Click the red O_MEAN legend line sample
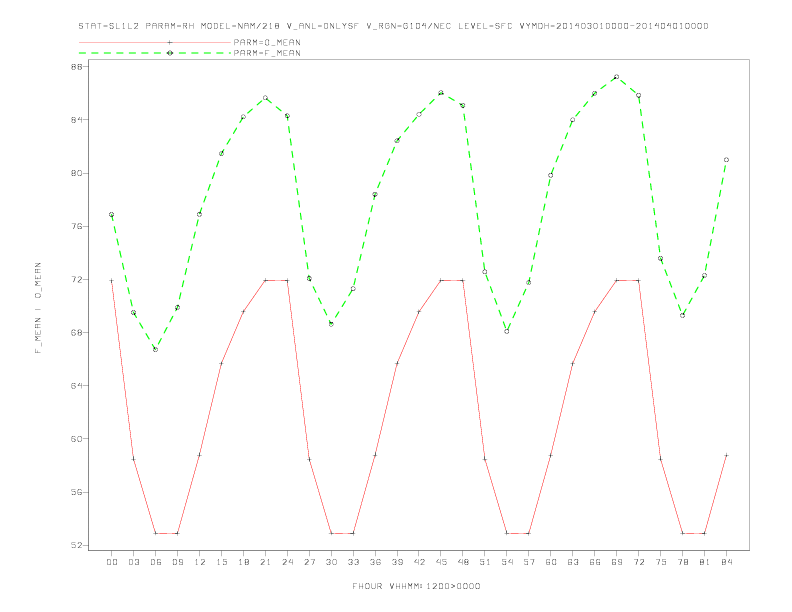 point(155,42)
